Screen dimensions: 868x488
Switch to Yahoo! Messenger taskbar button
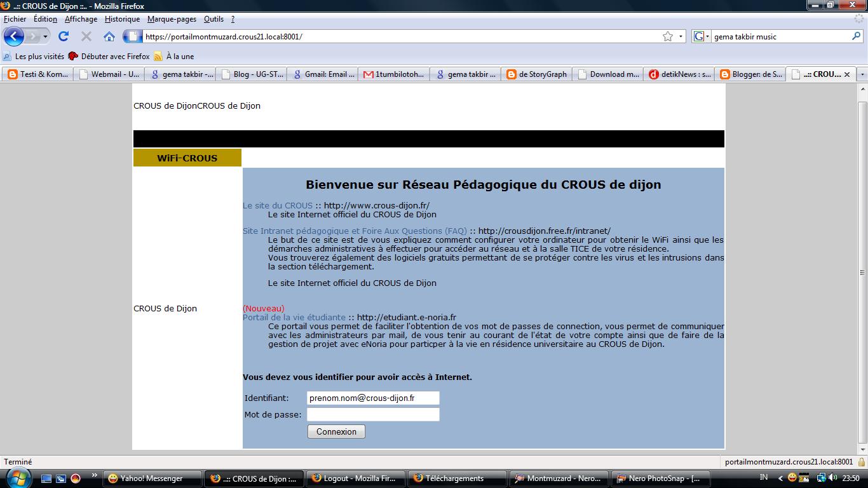click(153, 478)
